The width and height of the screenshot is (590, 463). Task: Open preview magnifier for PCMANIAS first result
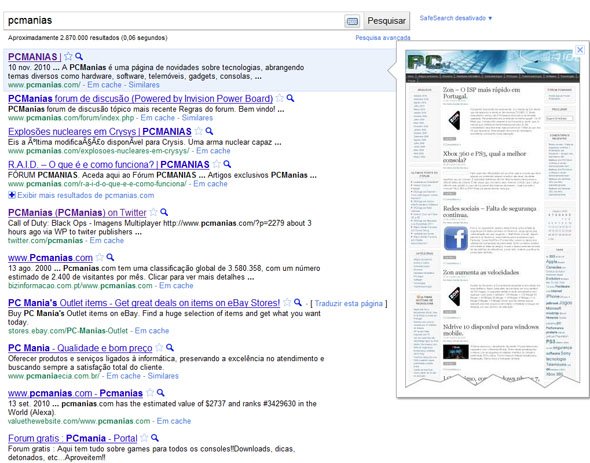(x=79, y=56)
